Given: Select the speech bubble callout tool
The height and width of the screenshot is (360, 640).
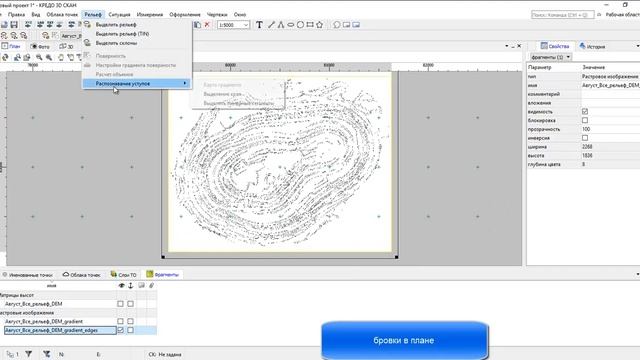Looking at the screenshot, I should (x=337, y=25).
